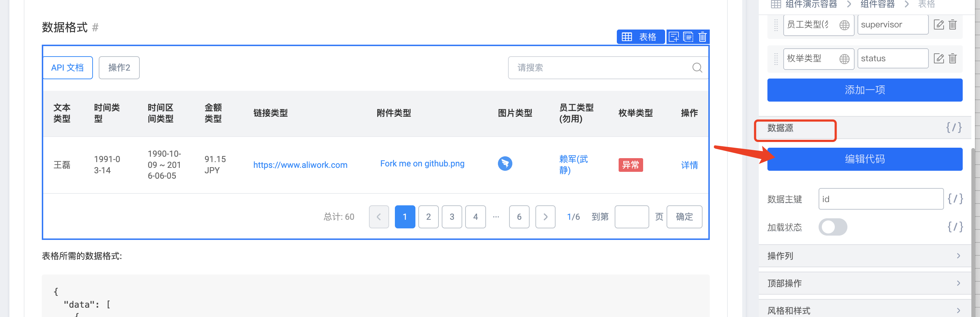980x317 pixels.
Task: Focus the page jump number input
Action: pos(632,217)
